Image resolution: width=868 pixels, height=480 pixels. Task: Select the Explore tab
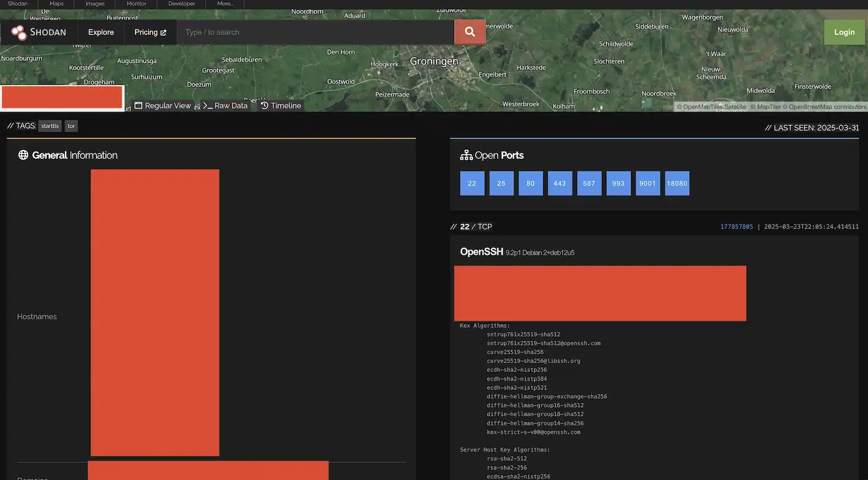pos(100,32)
